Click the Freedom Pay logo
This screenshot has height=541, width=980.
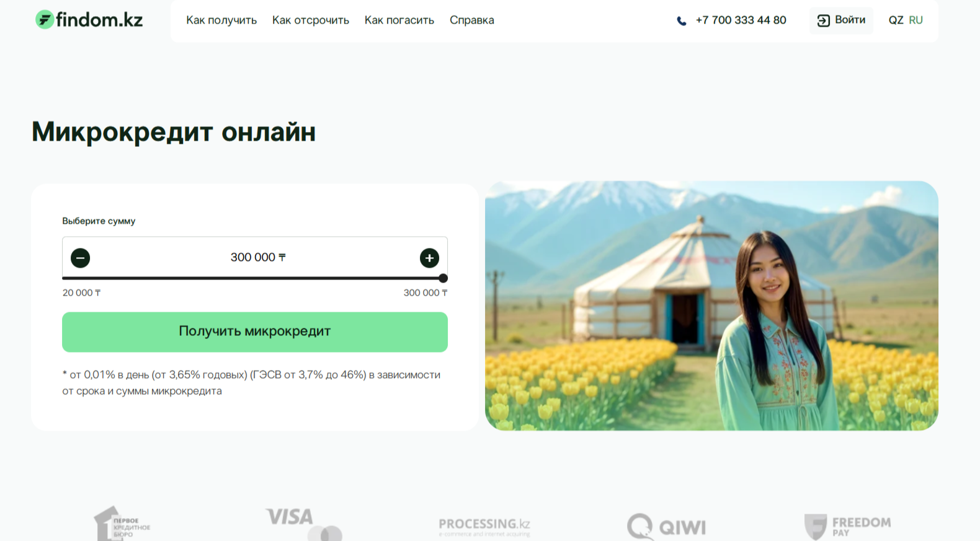tap(847, 527)
